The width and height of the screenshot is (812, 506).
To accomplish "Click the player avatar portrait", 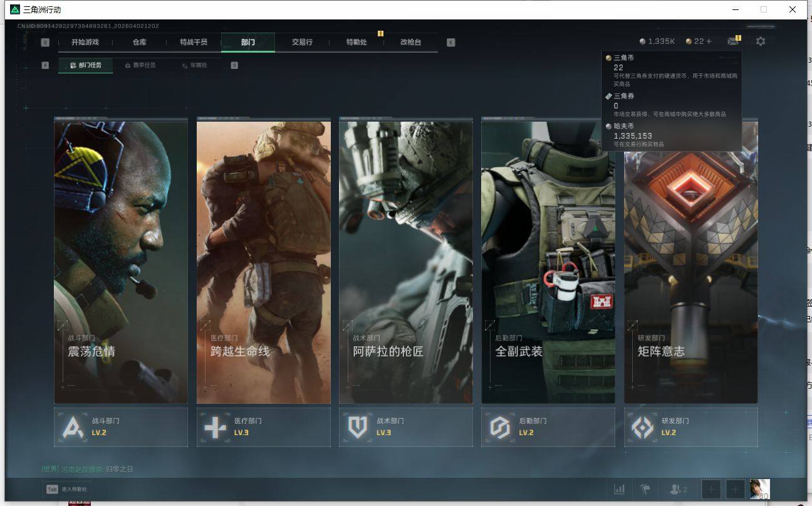I will tap(759, 488).
